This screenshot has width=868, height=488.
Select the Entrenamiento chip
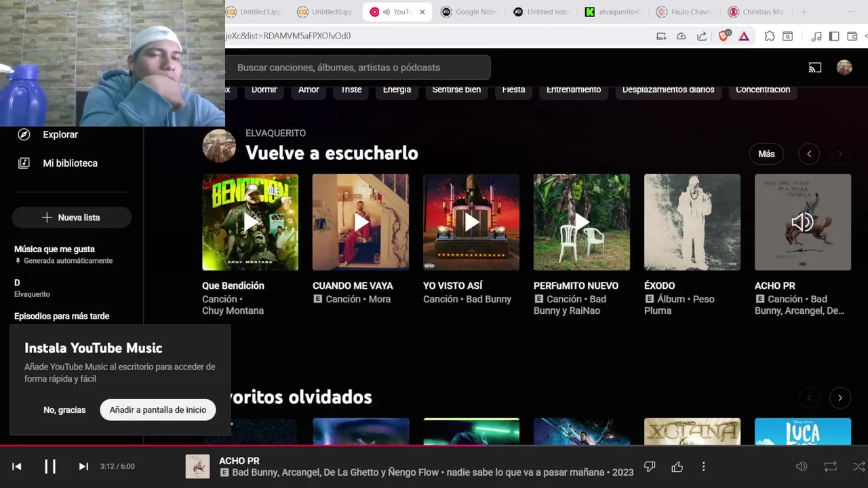click(574, 89)
